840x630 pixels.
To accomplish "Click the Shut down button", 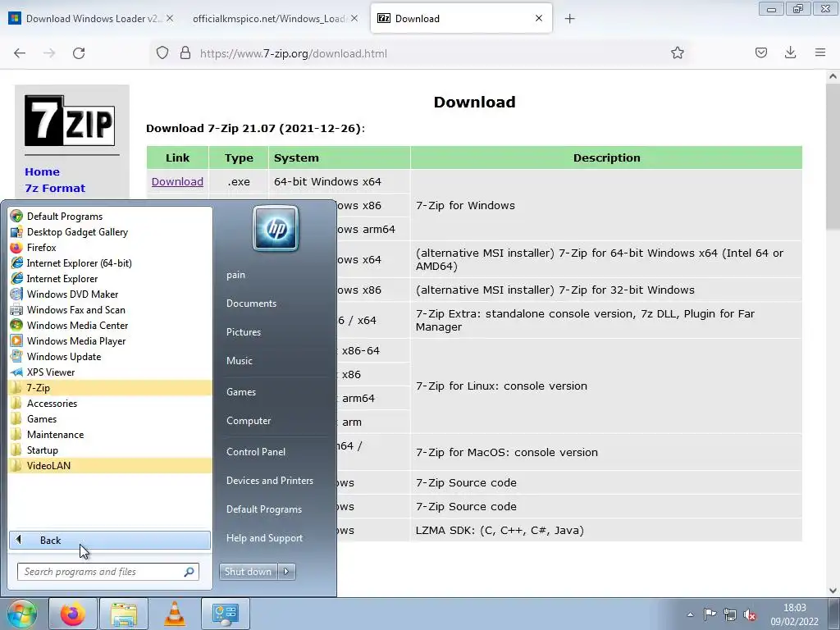I will [248, 572].
